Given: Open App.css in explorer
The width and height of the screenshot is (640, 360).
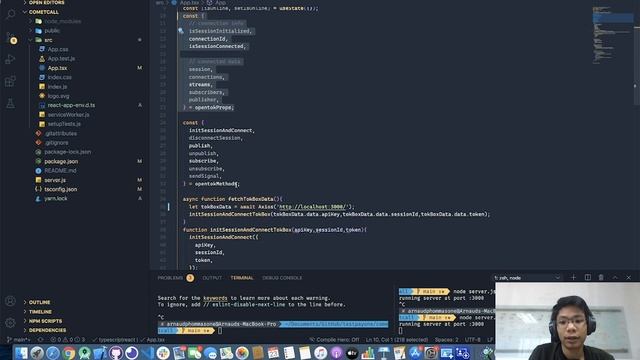Looking at the screenshot, I should [58, 49].
